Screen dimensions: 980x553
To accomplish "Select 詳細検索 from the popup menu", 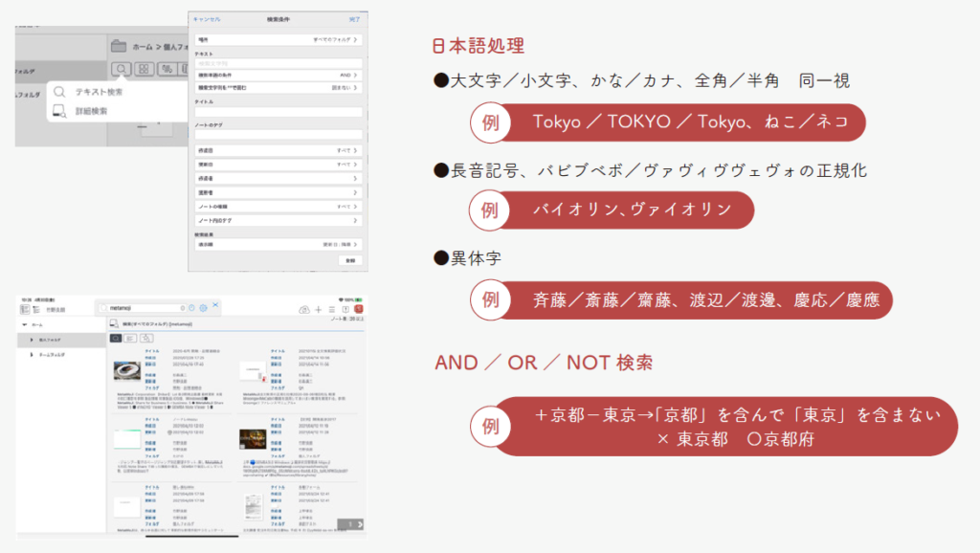I will pos(92,111).
